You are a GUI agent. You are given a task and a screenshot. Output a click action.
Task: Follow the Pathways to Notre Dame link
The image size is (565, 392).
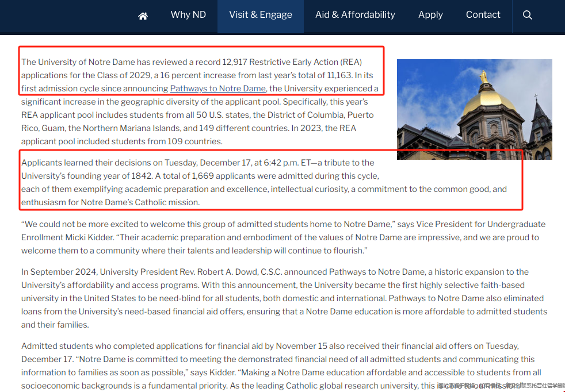coord(217,89)
